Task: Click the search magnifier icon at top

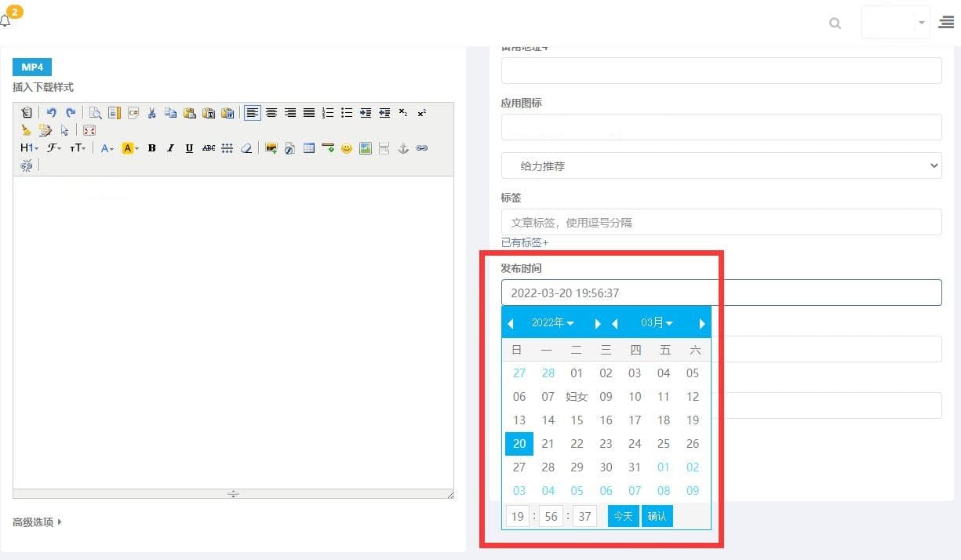Action: [x=835, y=24]
